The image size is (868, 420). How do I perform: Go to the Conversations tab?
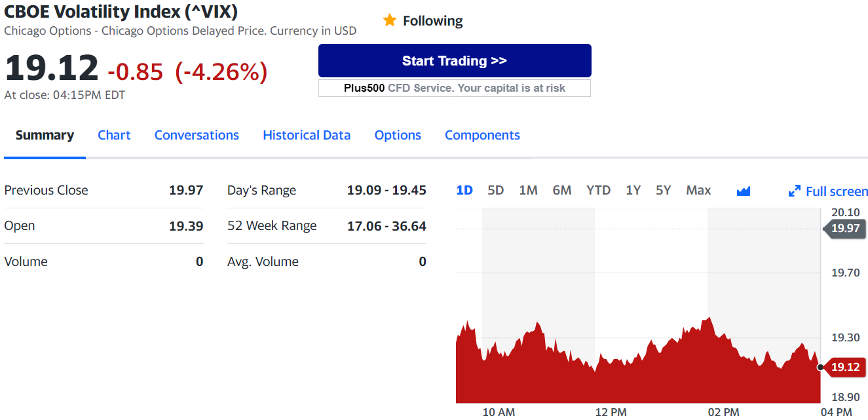click(197, 135)
